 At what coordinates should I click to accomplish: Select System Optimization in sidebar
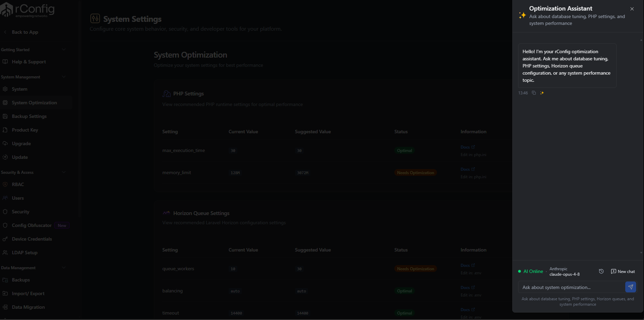(36, 103)
